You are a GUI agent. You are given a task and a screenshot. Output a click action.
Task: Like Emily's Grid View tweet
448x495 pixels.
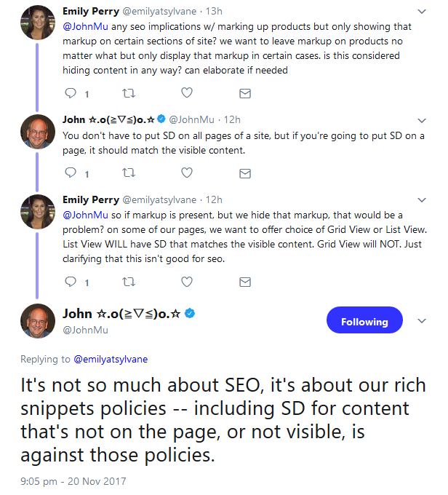pyautogui.click(x=187, y=282)
